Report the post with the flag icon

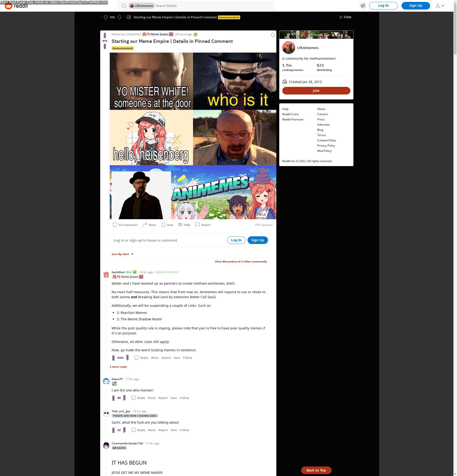pyautogui.click(x=203, y=225)
